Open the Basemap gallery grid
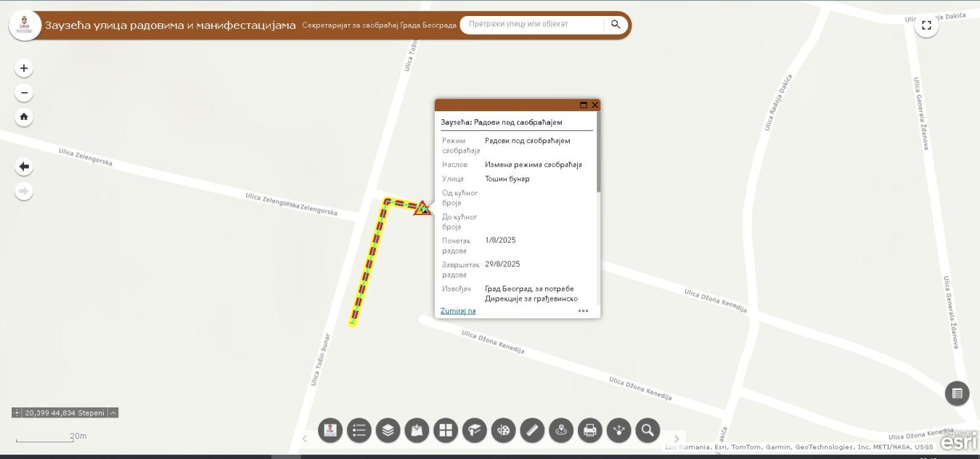980x459 pixels. click(445, 430)
